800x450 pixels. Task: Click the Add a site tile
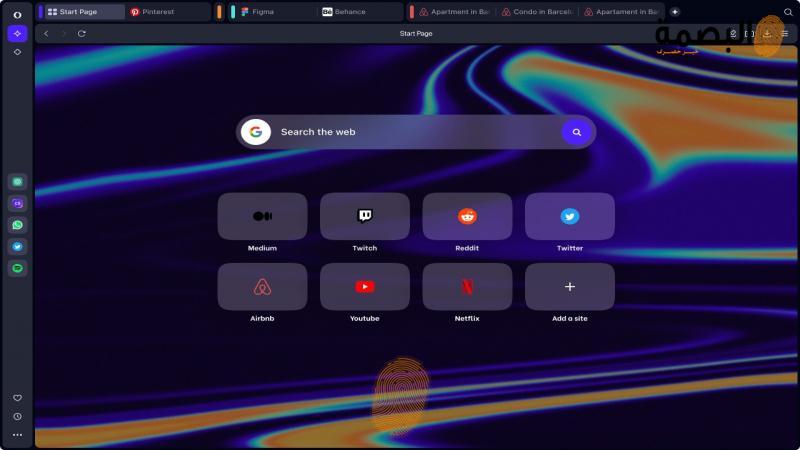point(570,287)
